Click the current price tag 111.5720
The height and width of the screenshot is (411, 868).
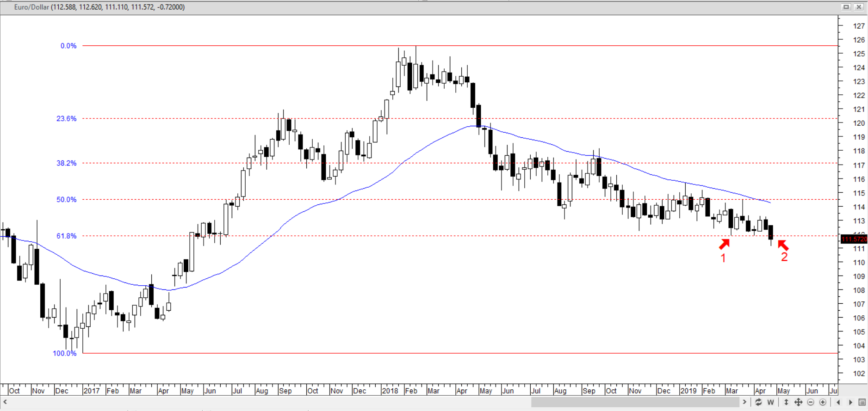[854, 239]
